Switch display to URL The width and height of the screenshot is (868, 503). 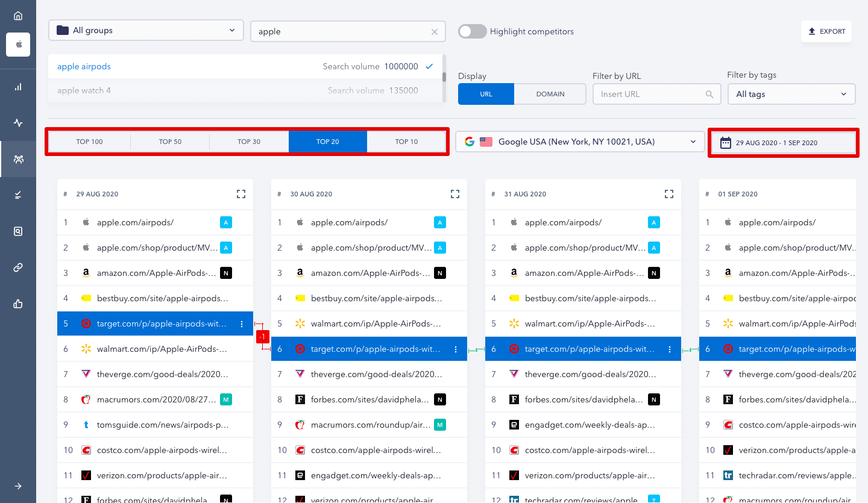[x=486, y=94]
